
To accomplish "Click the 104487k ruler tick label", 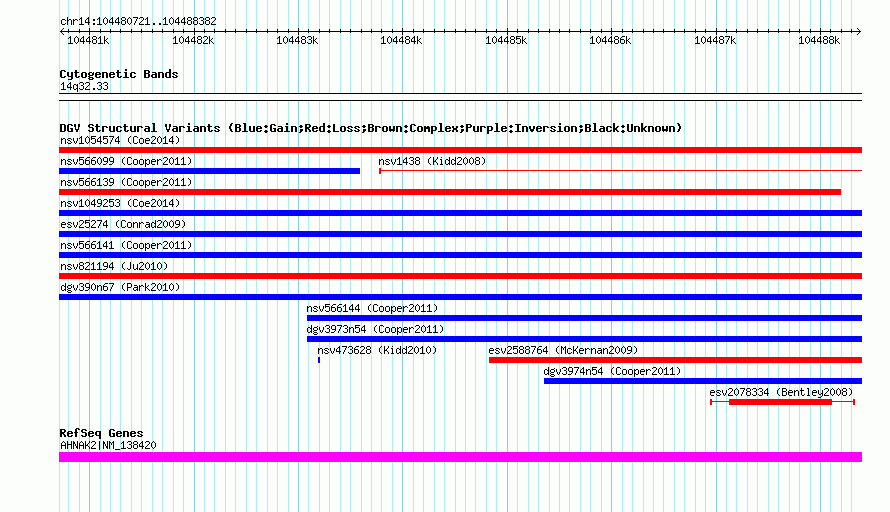I will (715, 40).
